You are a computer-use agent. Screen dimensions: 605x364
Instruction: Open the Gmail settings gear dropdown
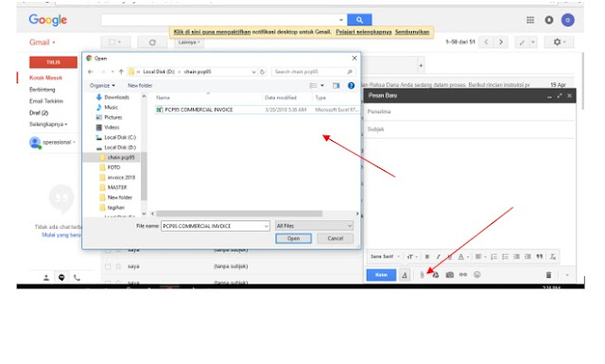(x=559, y=43)
